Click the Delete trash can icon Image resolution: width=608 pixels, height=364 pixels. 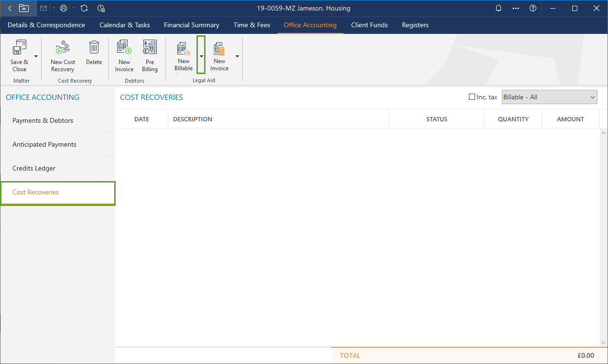(x=94, y=48)
